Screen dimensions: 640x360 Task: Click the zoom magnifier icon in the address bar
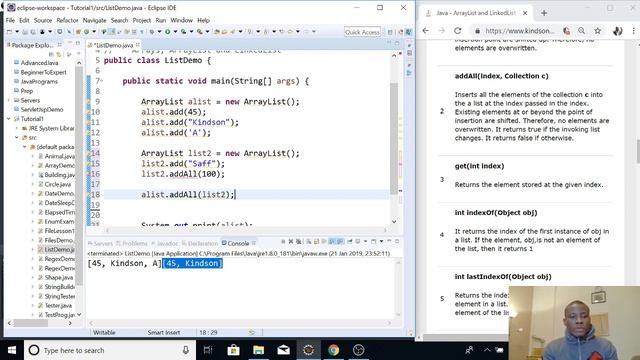point(582,31)
